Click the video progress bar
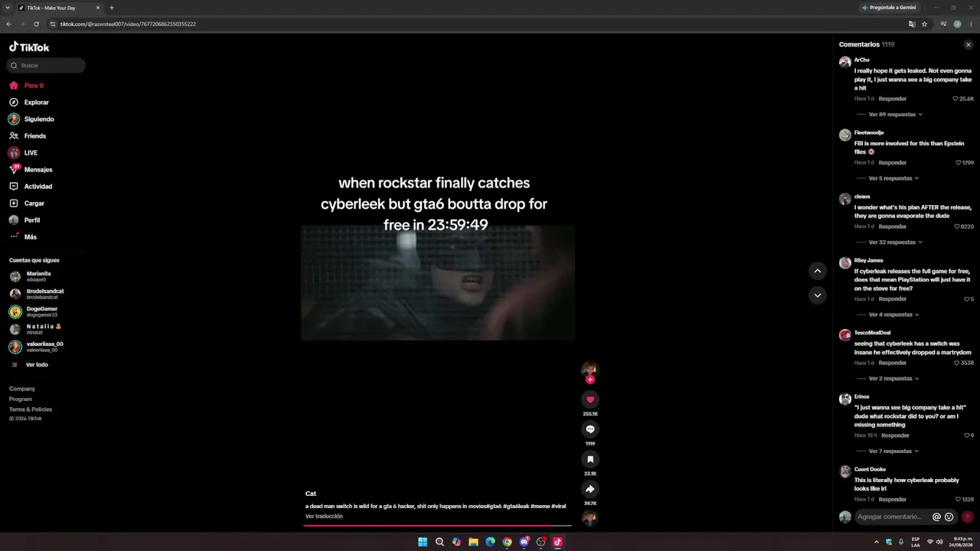This screenshot has height=551, width=980. pyautogui.click(x=438, y=526)
